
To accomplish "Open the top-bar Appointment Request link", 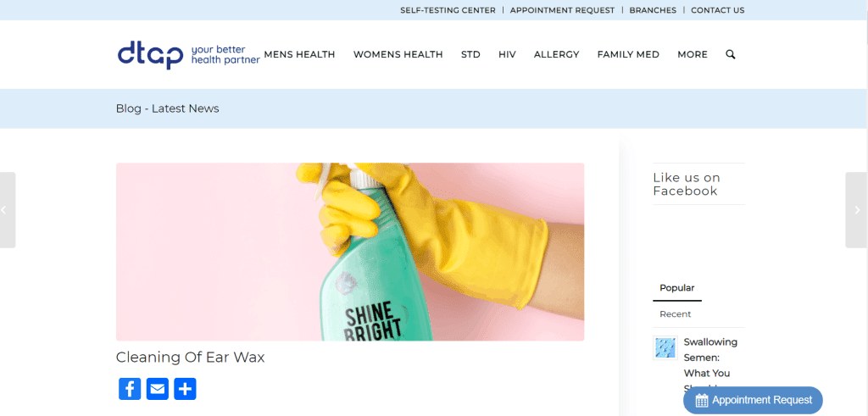I will point(563,10).
